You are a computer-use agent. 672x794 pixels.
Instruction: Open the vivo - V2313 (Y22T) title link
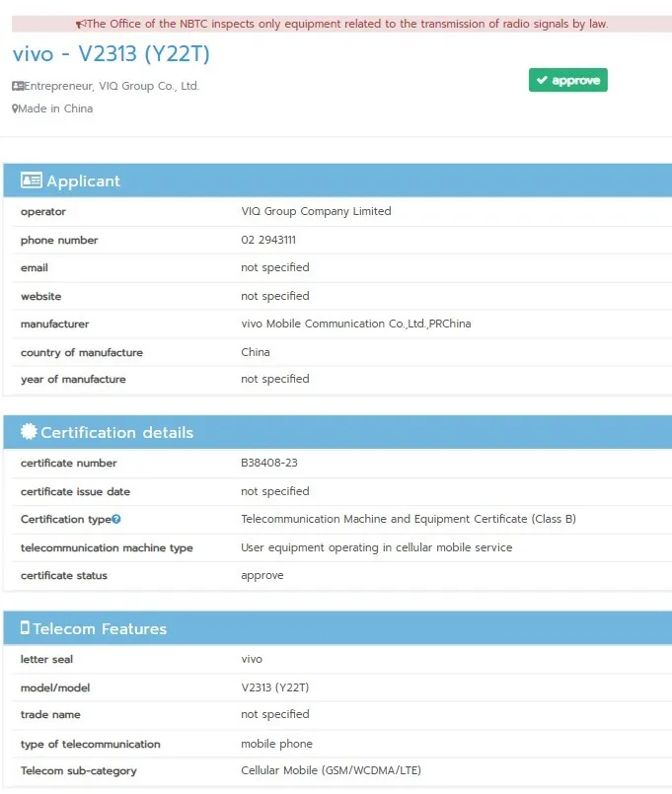[x=111, y=53]
